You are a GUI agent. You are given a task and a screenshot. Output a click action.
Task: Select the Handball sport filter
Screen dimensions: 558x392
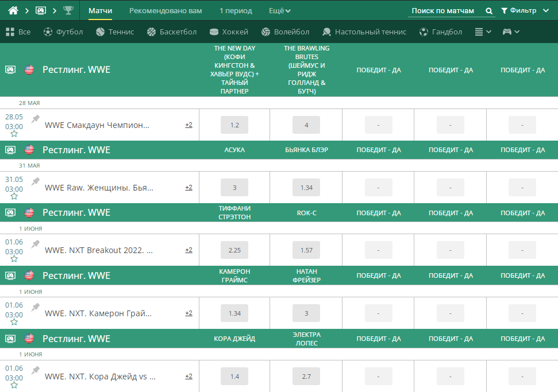click(x=441, y=32)
